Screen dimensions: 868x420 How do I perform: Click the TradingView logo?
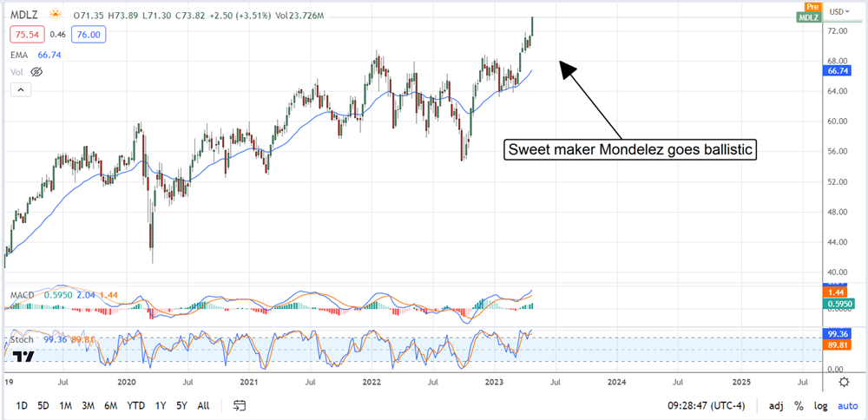23,357
